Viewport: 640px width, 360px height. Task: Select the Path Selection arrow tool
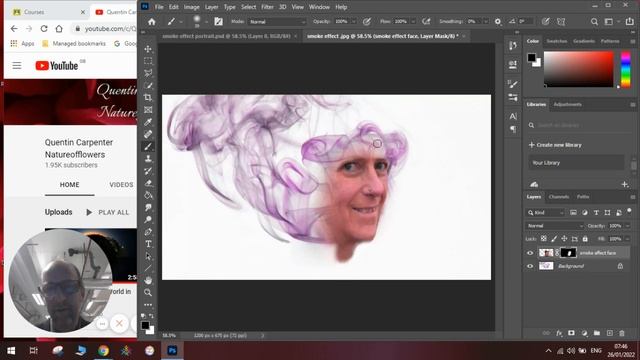click(148, 256)
